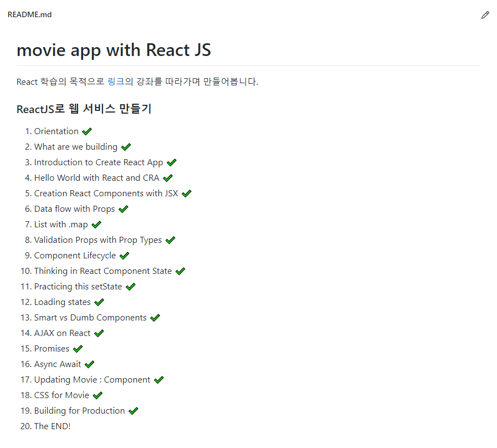The height and width of the screenshot is (448, 497).
Task: Click the checkmark after 'Introduction to Create React App'
Action: [171, 162]
